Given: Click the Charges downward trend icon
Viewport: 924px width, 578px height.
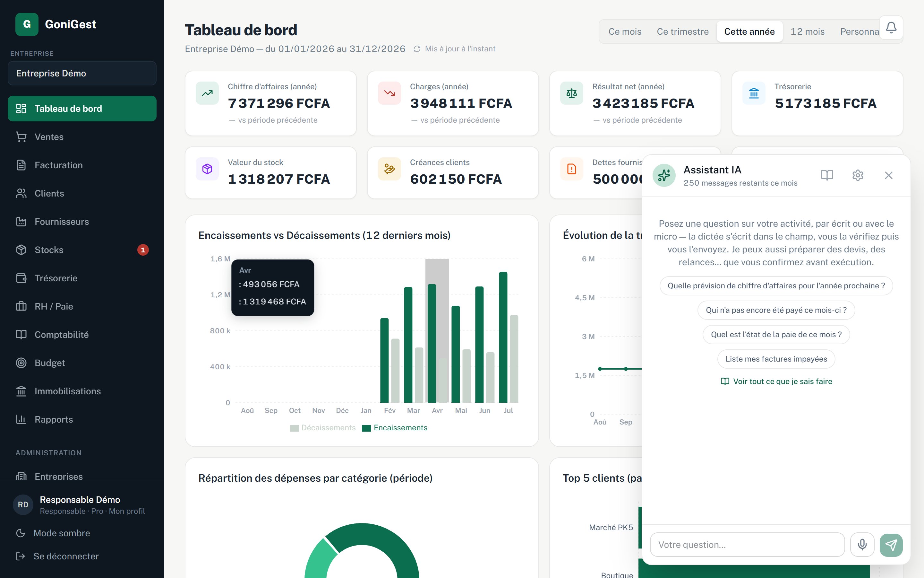Looking at the screenshot, I should click(389, 93).
